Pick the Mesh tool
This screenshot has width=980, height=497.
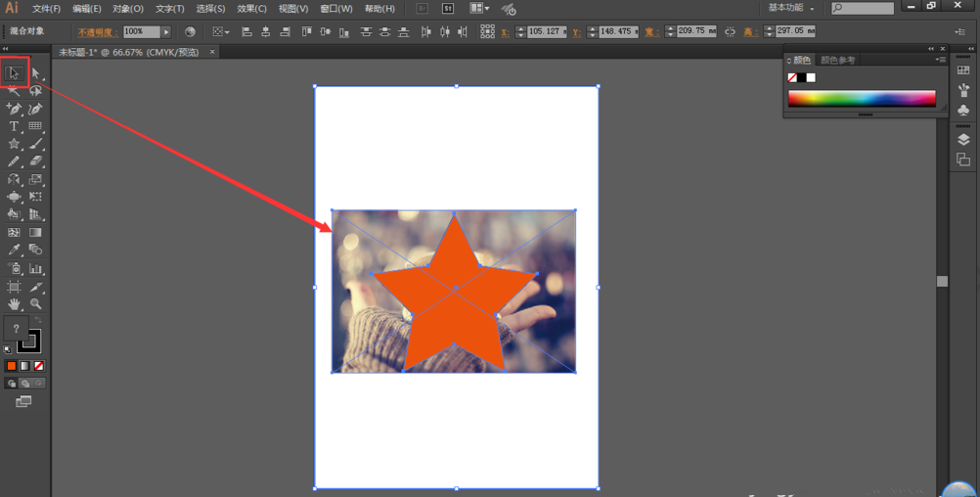point(14,232)
